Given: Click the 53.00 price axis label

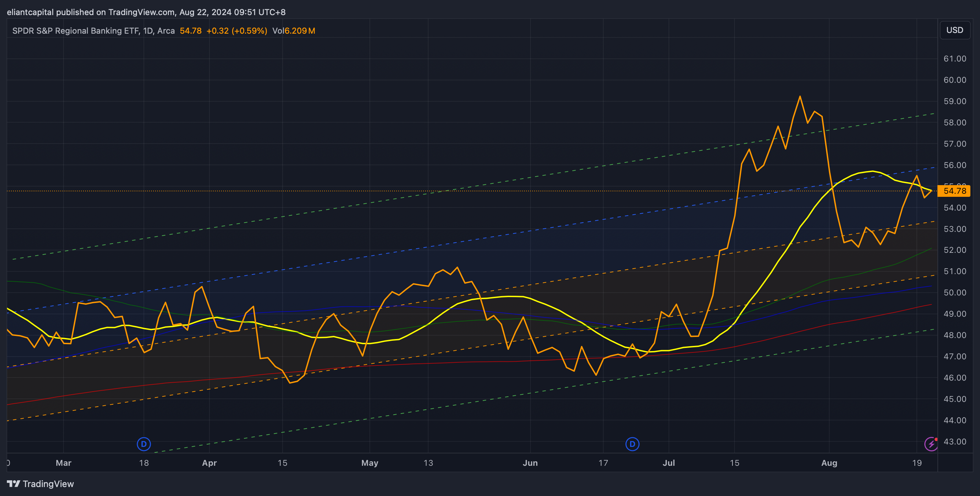Looking at the screenshot, I should 955,229.
